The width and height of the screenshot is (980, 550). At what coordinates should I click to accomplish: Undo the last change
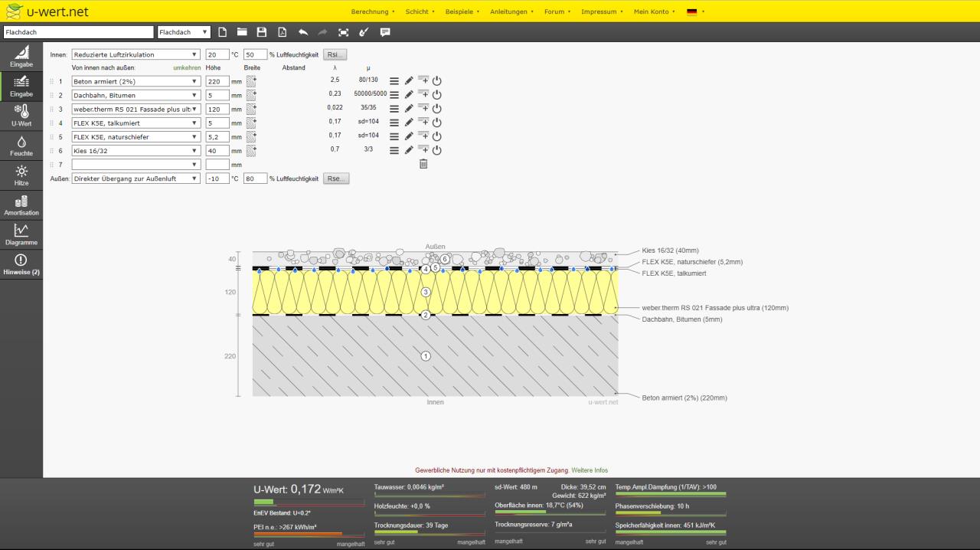click(302, 32)
